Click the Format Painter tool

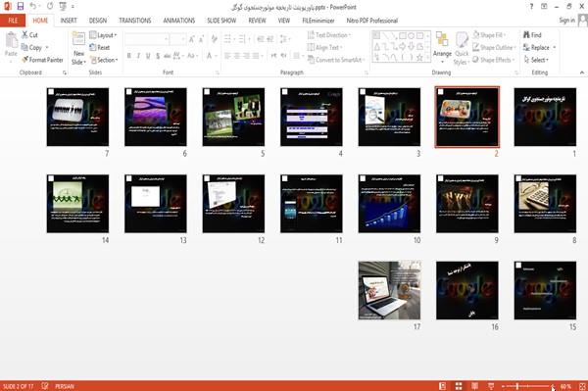point(42,60)
